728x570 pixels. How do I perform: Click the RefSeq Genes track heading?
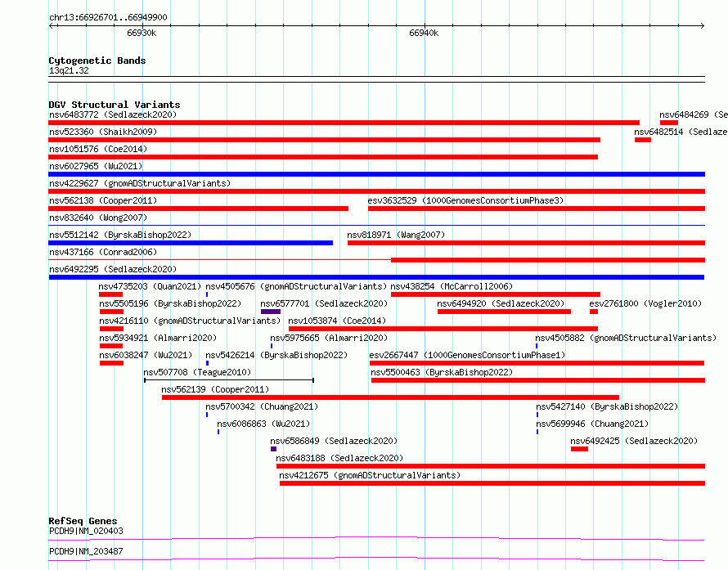[83, 521]
